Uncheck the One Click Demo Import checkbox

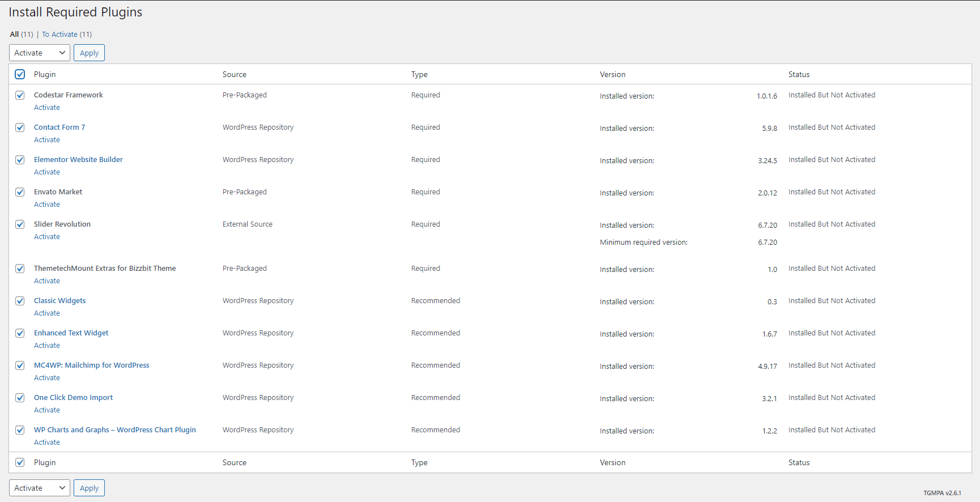pyautogui.click(x=20, y=398)
